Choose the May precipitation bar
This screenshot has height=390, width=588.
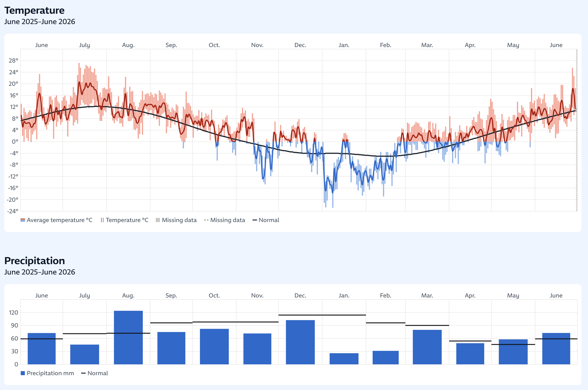click(513, 352)
